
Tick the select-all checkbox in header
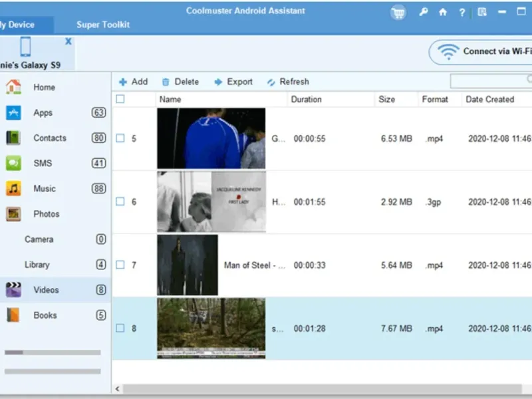click(120, 99)
